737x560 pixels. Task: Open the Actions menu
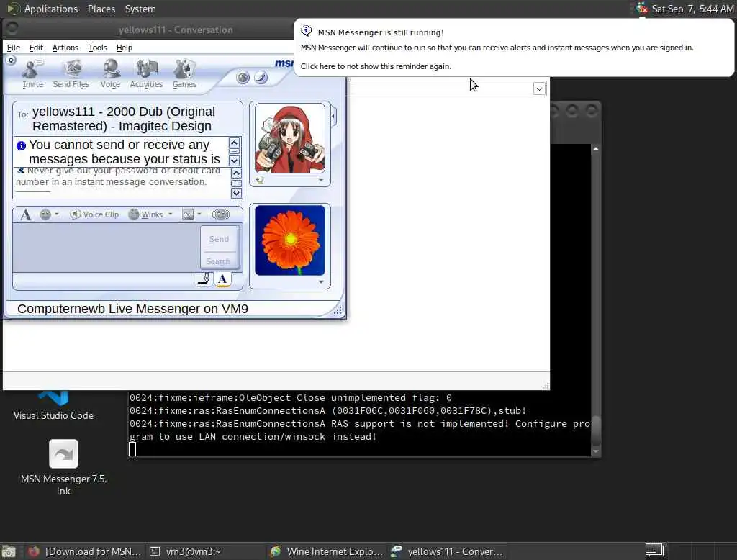[65, 48]
